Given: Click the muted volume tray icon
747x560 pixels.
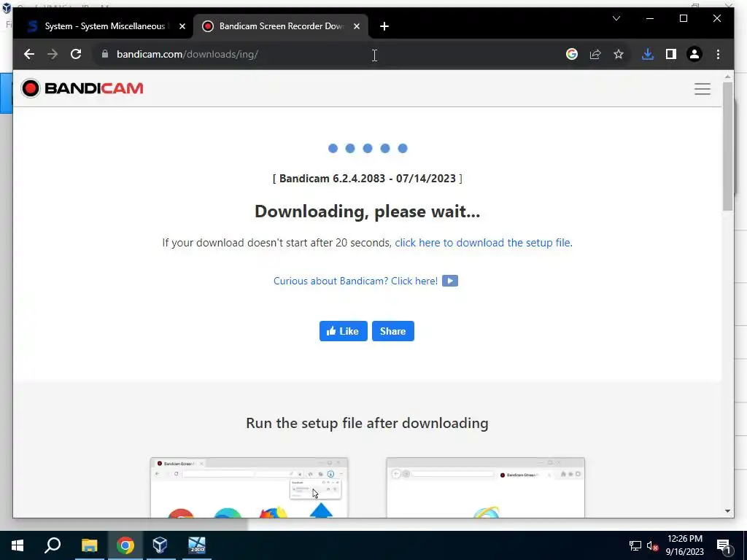Looking at the screenshot, I should [x=653, y=545].
